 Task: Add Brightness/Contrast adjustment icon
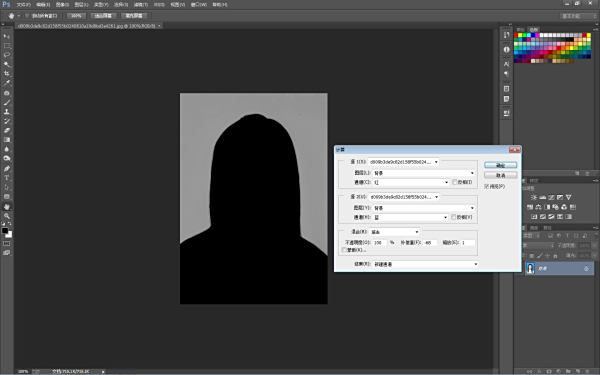(534, 197)
